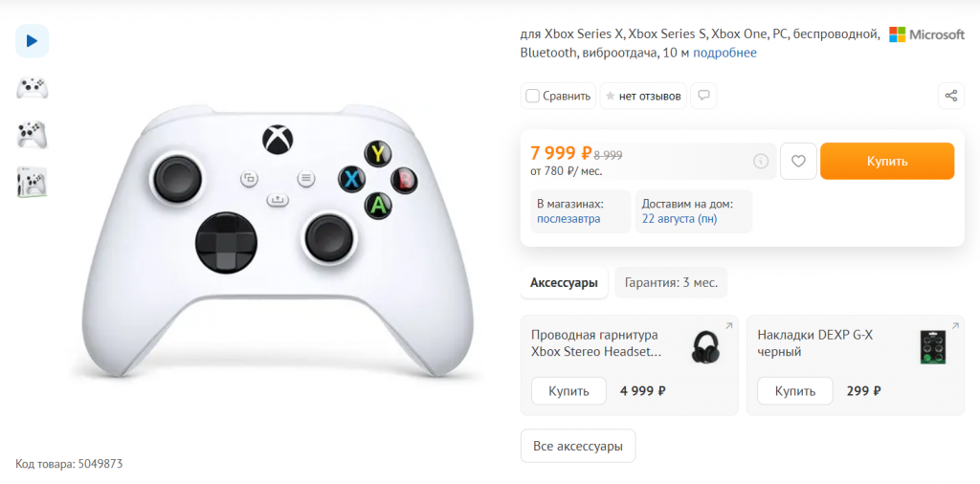Open 'Все аксессуары' button

click(578, 447)
